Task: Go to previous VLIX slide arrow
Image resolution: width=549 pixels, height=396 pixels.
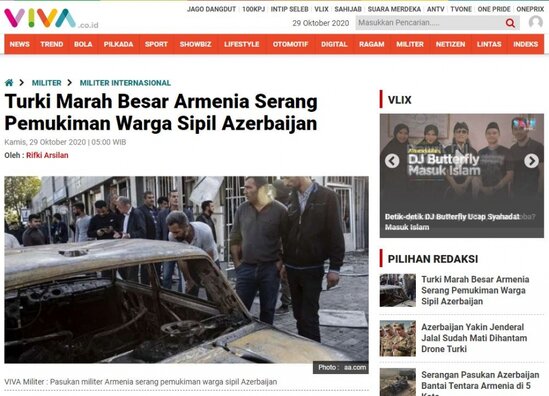Action: pos(392,161)
